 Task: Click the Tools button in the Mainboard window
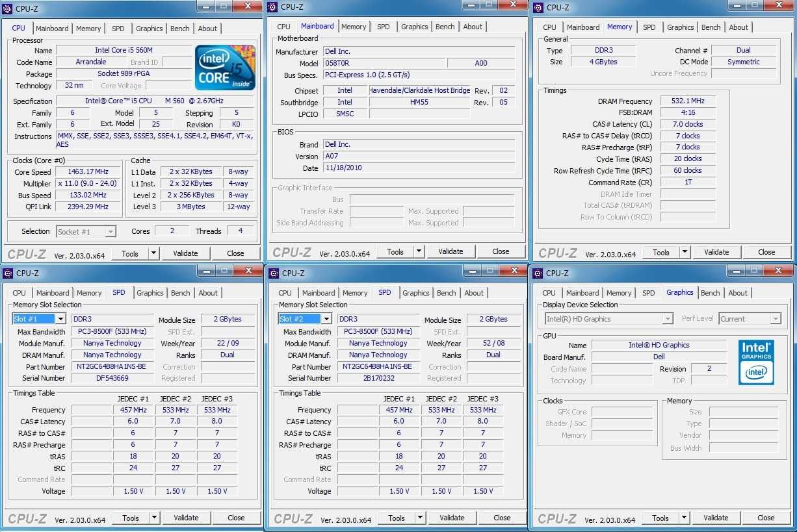[x=395, y=251]
